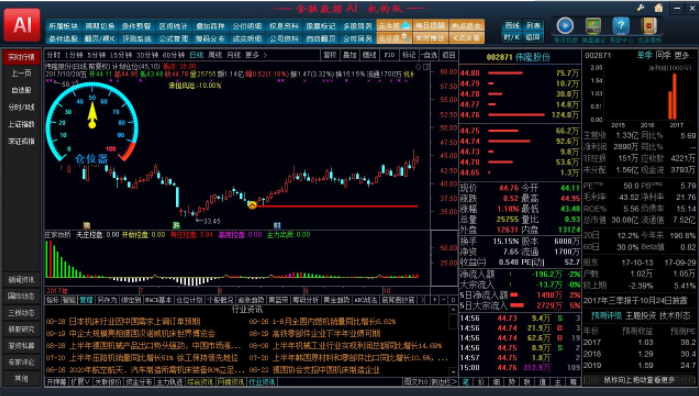Select the 日线 daily period tab
699x396 pixels.
196,55
